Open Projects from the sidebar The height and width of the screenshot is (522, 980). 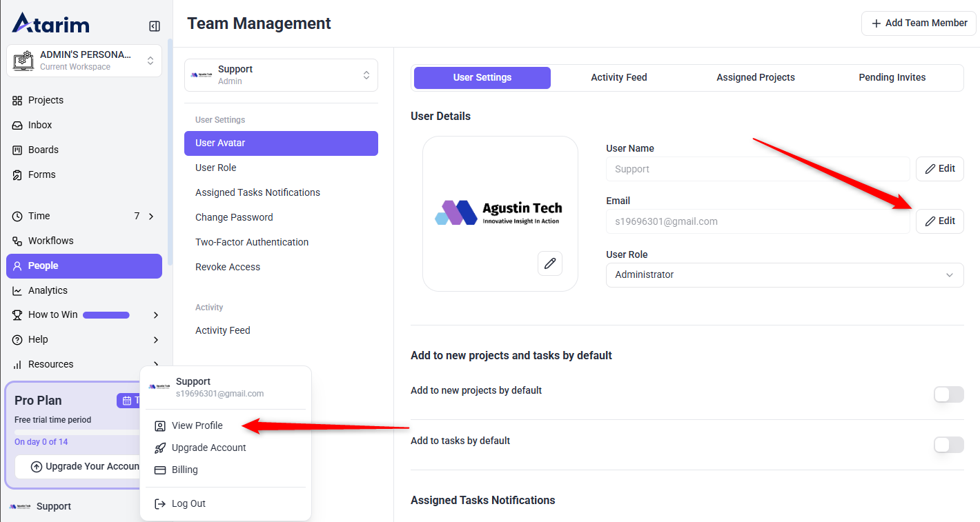tap(46, 100)
